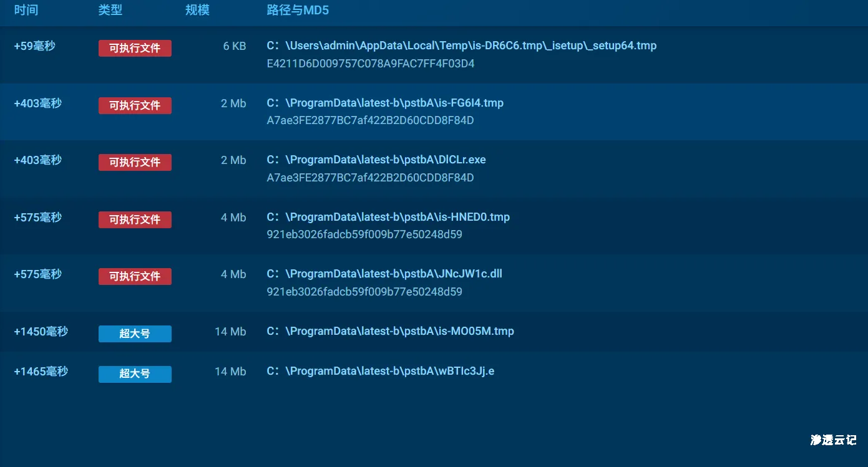Click the is-FG6I4.tmp file path
Viewport: 868px width, 467px height.
(x=384, y=103)
